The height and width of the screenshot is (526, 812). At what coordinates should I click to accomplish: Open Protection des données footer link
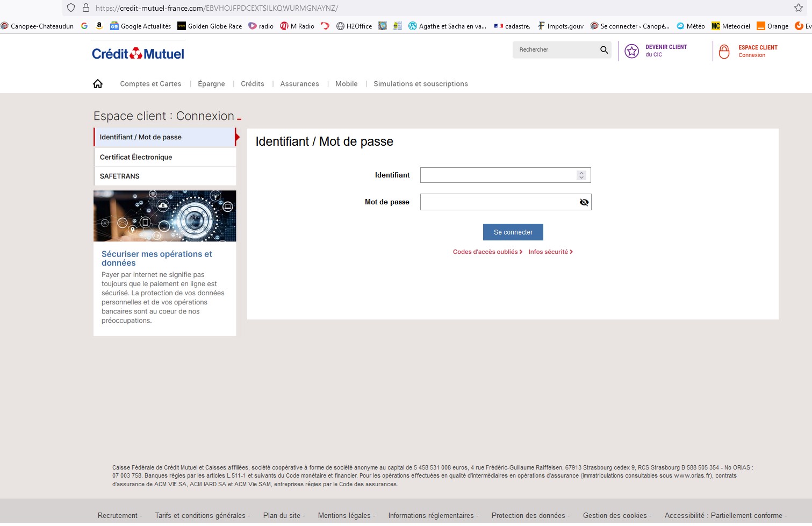point(528,515)
